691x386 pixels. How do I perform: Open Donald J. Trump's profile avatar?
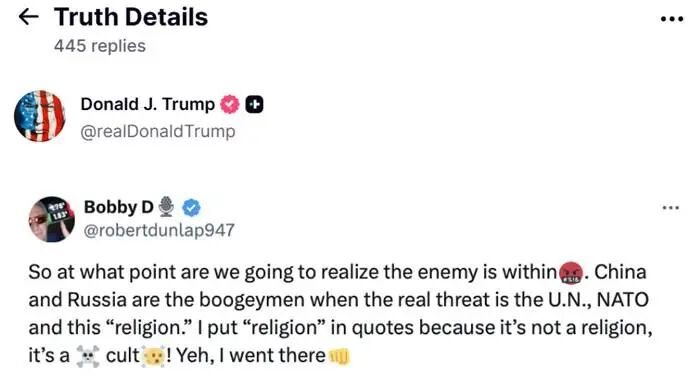40,116
